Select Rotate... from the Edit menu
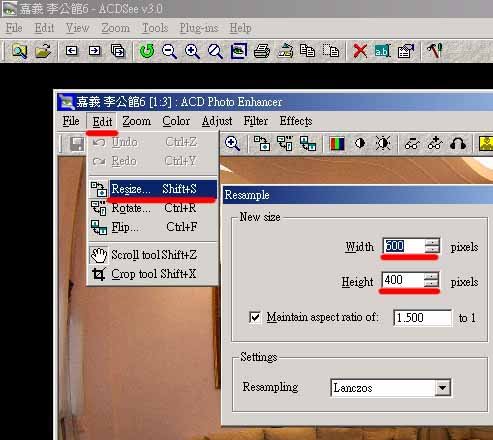Screen dimensions: 493x440 tap(154, 208)
